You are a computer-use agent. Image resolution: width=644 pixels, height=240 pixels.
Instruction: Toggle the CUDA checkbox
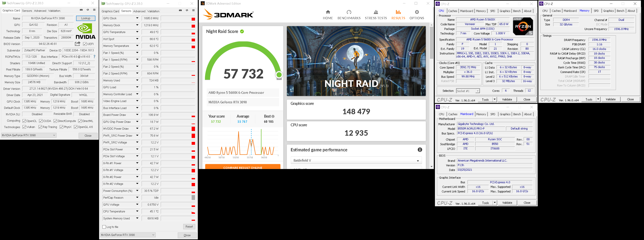click(41, 121)
